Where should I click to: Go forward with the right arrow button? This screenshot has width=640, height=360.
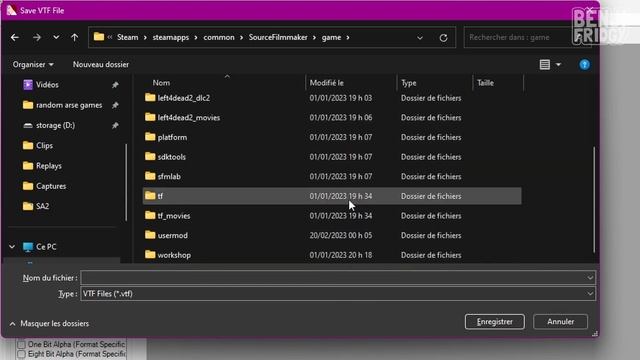(37, 38)
